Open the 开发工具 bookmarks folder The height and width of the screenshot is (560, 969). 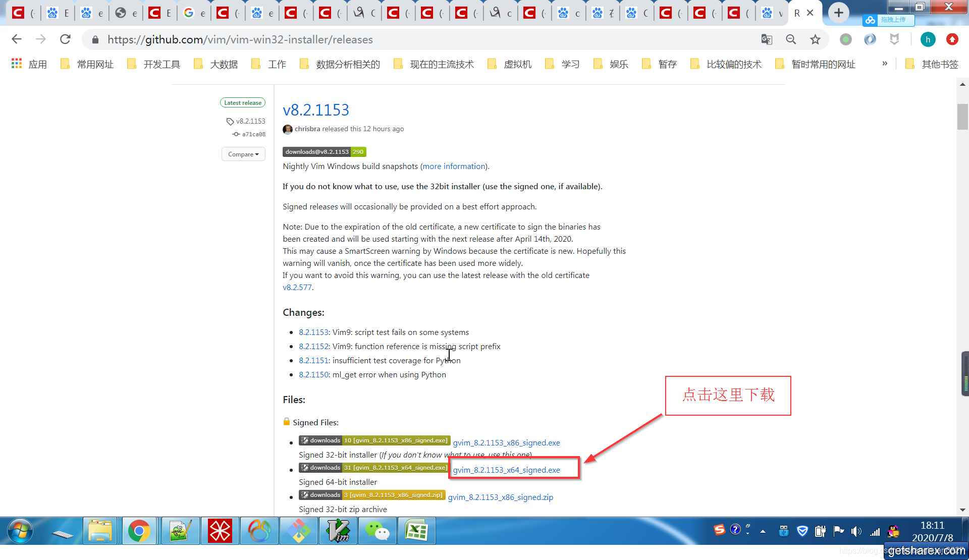coord(154,64)
